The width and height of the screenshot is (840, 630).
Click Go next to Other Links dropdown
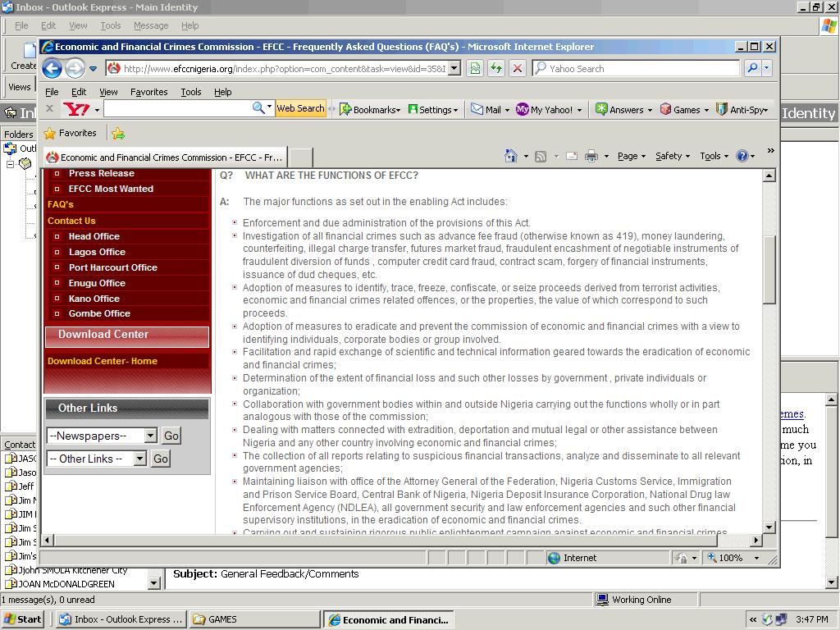(x=161, y=459)
